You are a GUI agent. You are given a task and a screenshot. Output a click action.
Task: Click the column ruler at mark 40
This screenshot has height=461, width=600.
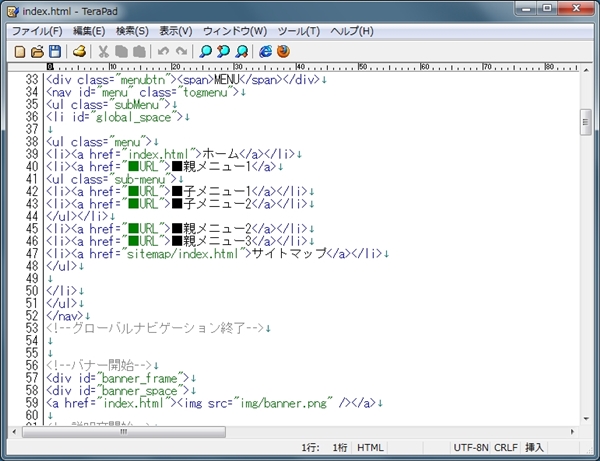300,67
